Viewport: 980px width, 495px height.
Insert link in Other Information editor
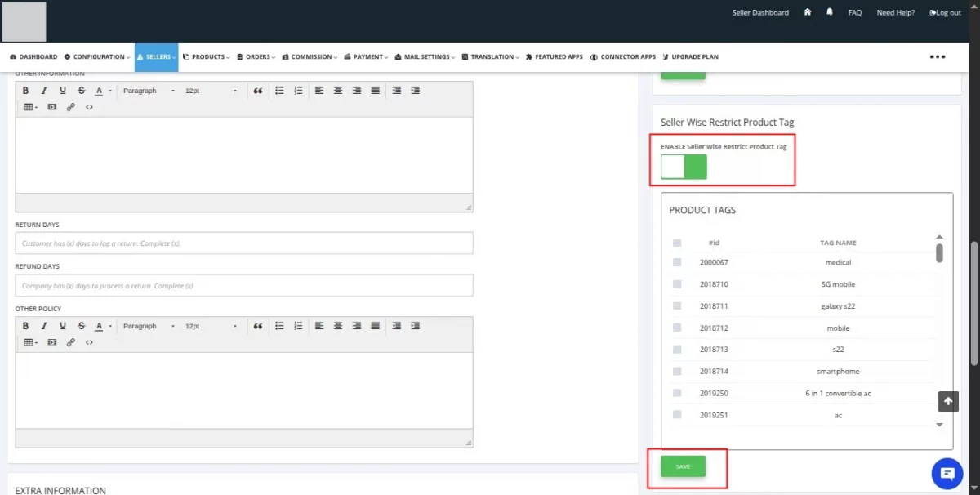click(x=71, y=107)
